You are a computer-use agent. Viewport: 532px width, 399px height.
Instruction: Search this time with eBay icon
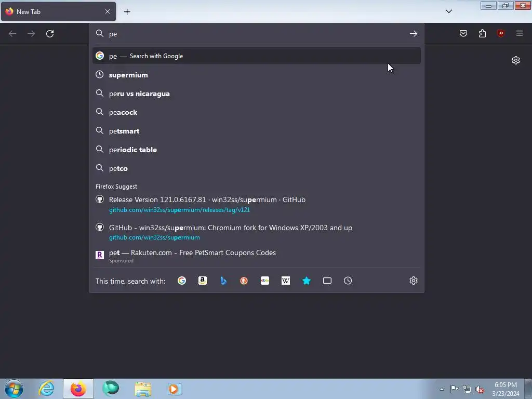point(265,281)
